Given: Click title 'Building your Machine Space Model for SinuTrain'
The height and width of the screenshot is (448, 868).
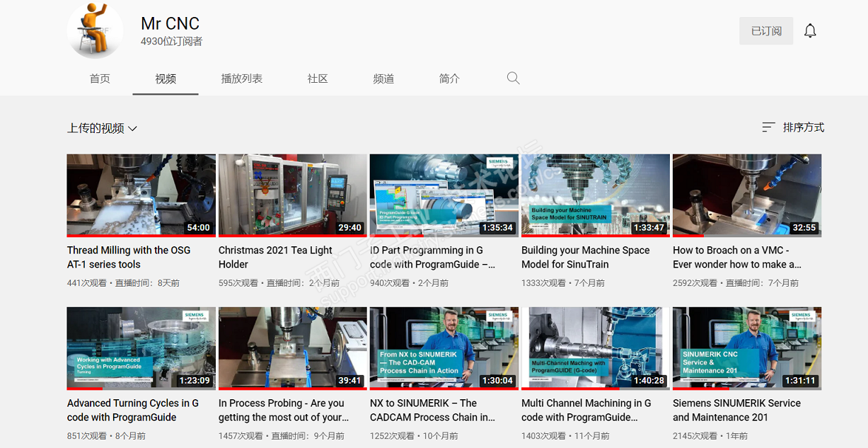Looking at the screenshot, I should [x=585, y=258].
